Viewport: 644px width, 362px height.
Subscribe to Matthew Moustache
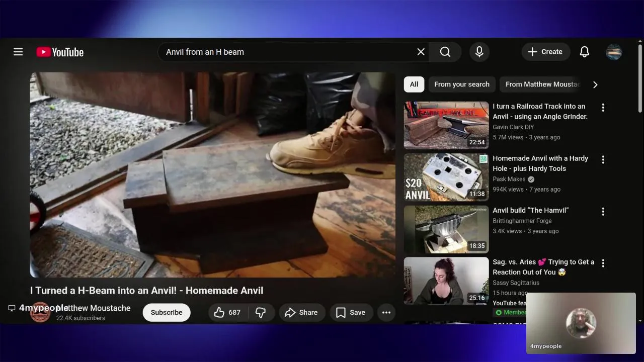coord(167,312)
